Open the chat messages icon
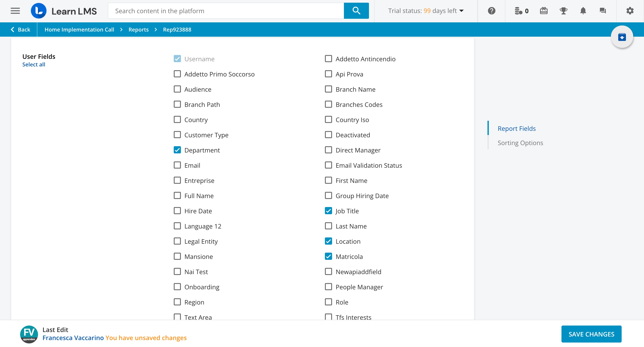 click(x=603, y=11)
